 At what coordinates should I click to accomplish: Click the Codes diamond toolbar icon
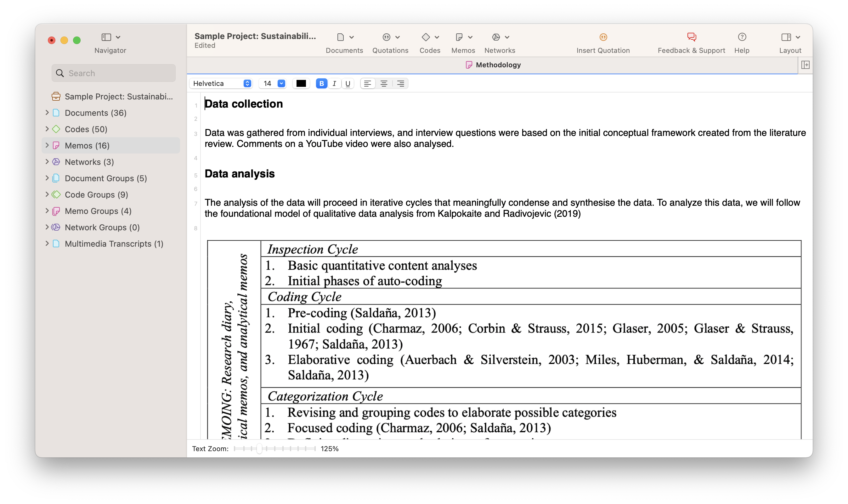click(426, 37)
